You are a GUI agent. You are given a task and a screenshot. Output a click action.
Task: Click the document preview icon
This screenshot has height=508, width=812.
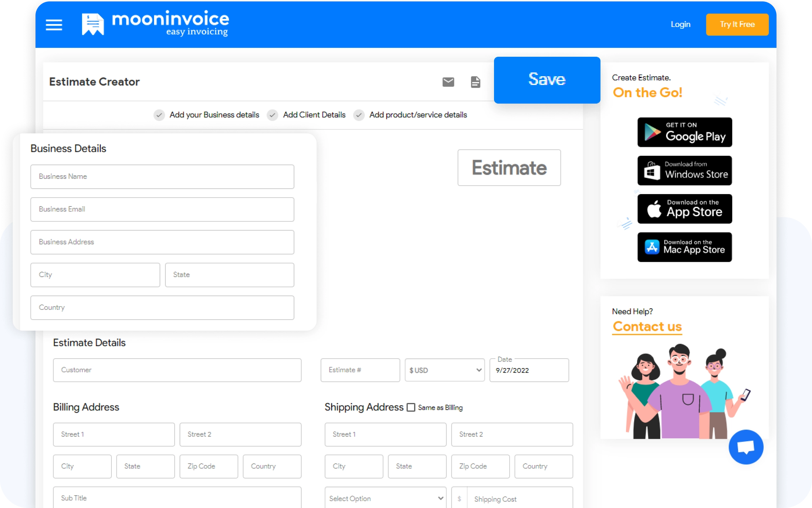pyautogui.click(x=475, y=82)
